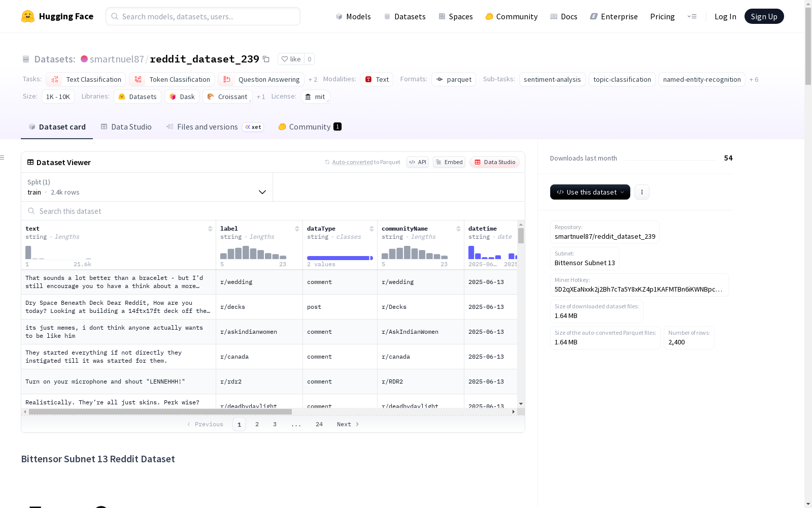Open the smartnuel87 profile link
This screenshot has height=508, width=812.
coord(117,59)
